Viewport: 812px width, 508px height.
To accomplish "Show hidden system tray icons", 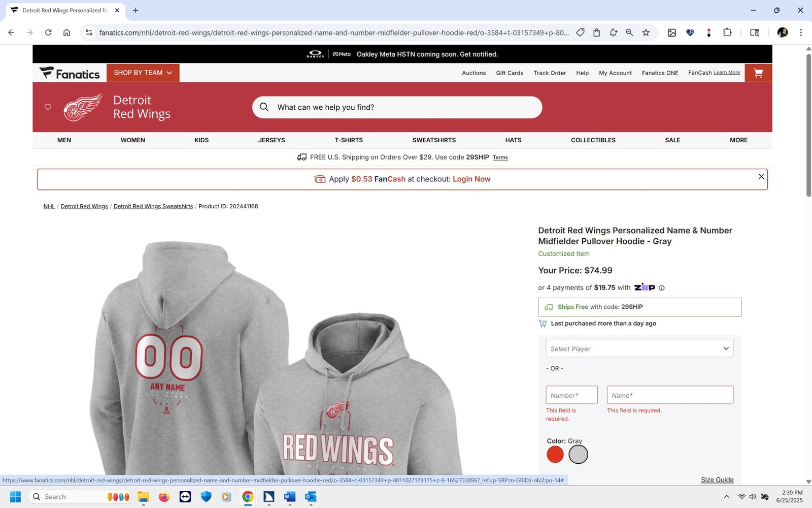I will [726, 496].
